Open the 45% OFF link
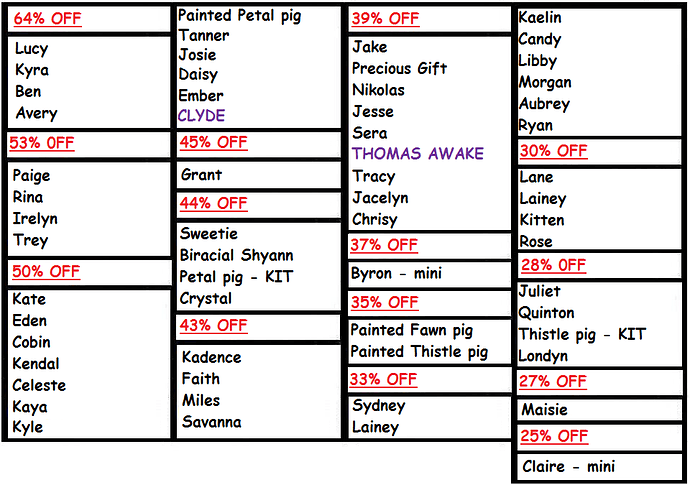The image size is (690, 485). tap(212, 143)
